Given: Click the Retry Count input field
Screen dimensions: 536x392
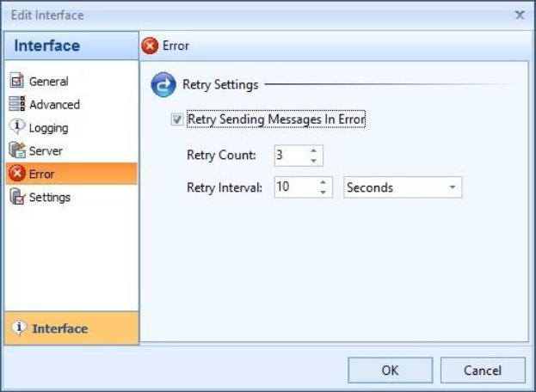Looking at the screenshot, I should 291,156.
